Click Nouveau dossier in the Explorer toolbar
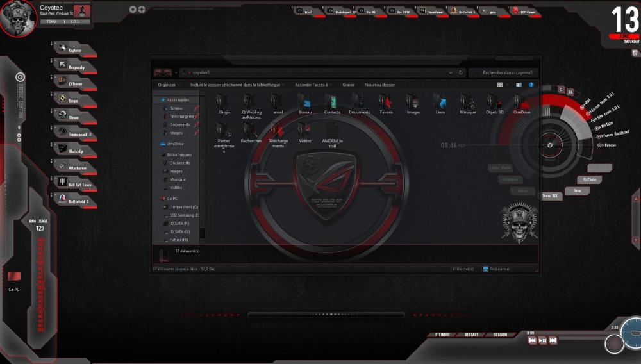The height and width of the screenshot is (364, 641). click(x=379, y=85)
